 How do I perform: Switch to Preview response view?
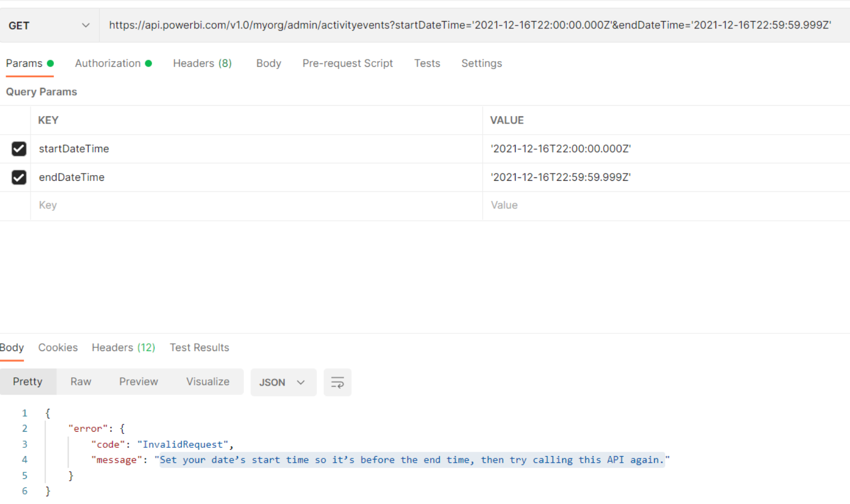[x=139, y=382]
